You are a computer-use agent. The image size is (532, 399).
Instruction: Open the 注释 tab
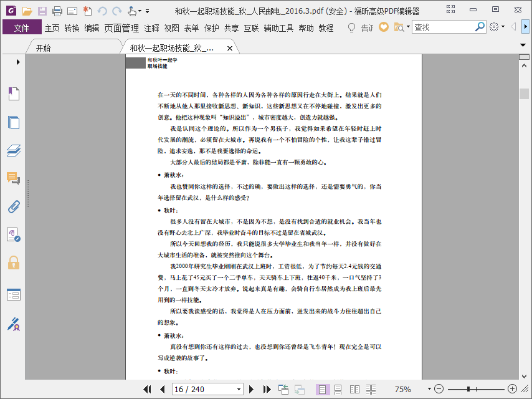(x=151, y=28)
